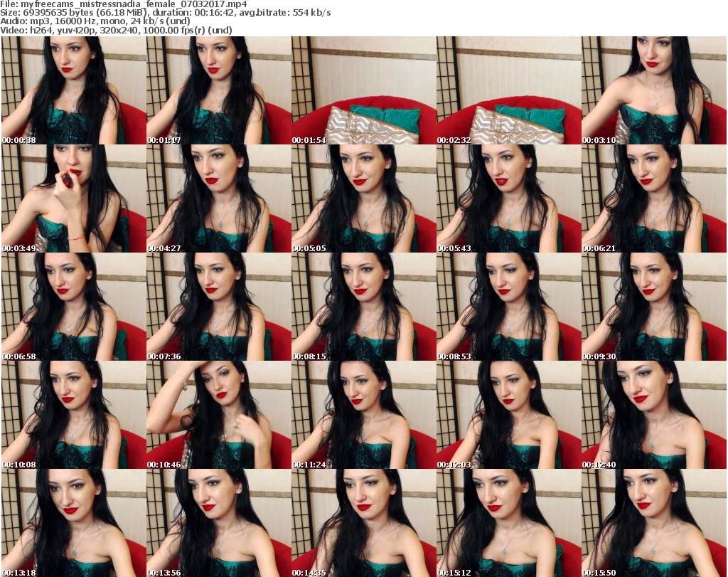Click the frame timestamped 00:12:03
728x577 pixels.
[509, 415]
